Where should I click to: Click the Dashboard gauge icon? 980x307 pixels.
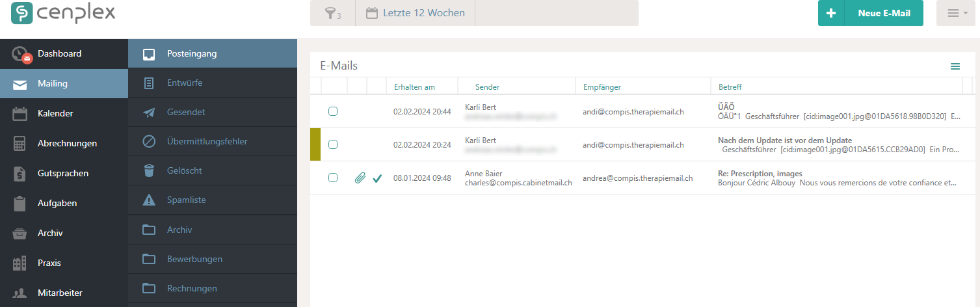(x=21, y=54)
